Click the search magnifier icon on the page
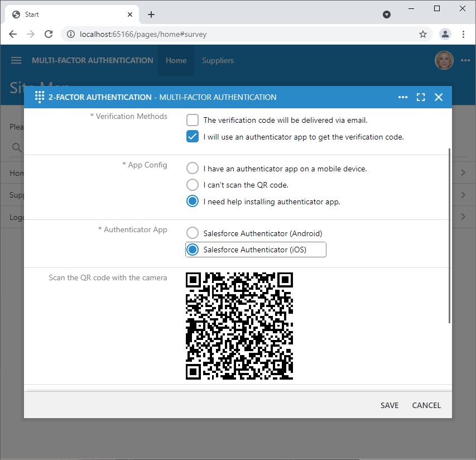The height and width of the screenshot is (460, 476). click(17, 147)
